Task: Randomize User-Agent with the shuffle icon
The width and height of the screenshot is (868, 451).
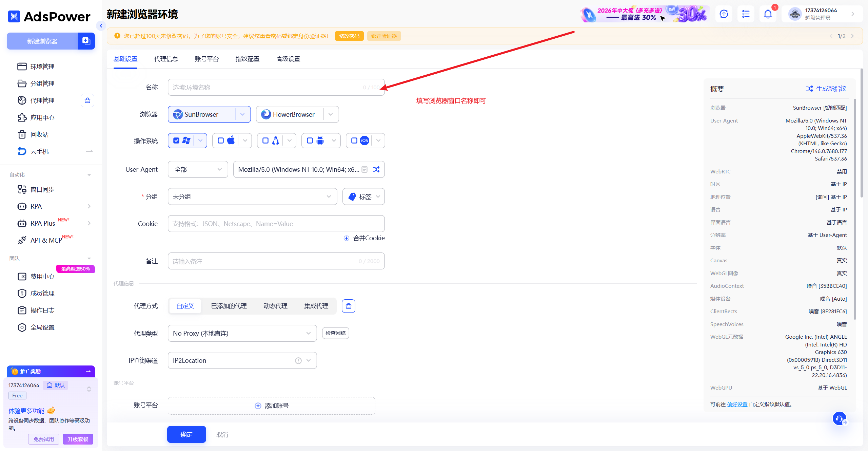Action: coord(376,169)
